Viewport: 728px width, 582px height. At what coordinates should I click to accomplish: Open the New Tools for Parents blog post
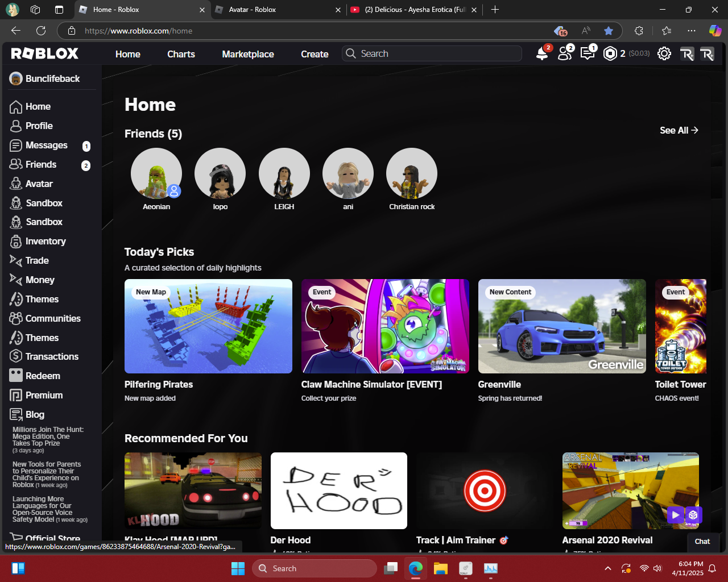click(47, 475)
